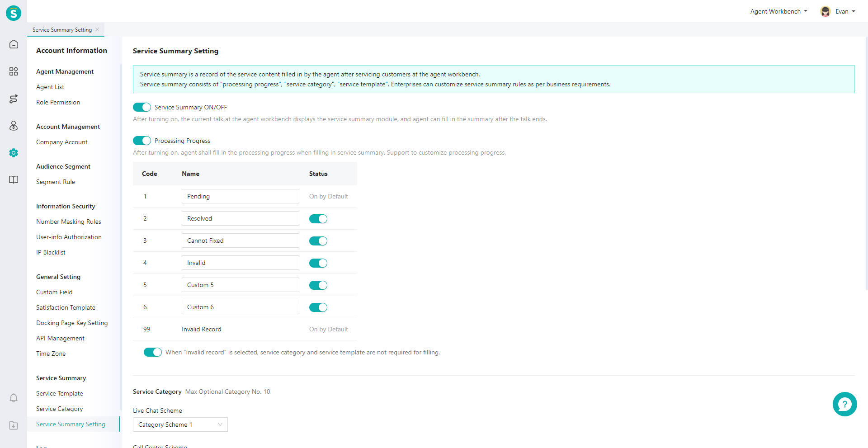868x448 pixels.
Task: Edit the Invalid name field
Action: 241,263
